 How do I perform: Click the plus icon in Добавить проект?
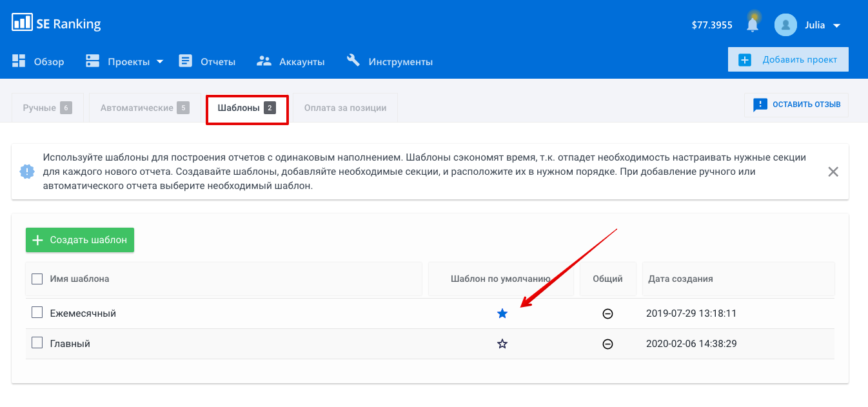(x=745, y=60)
